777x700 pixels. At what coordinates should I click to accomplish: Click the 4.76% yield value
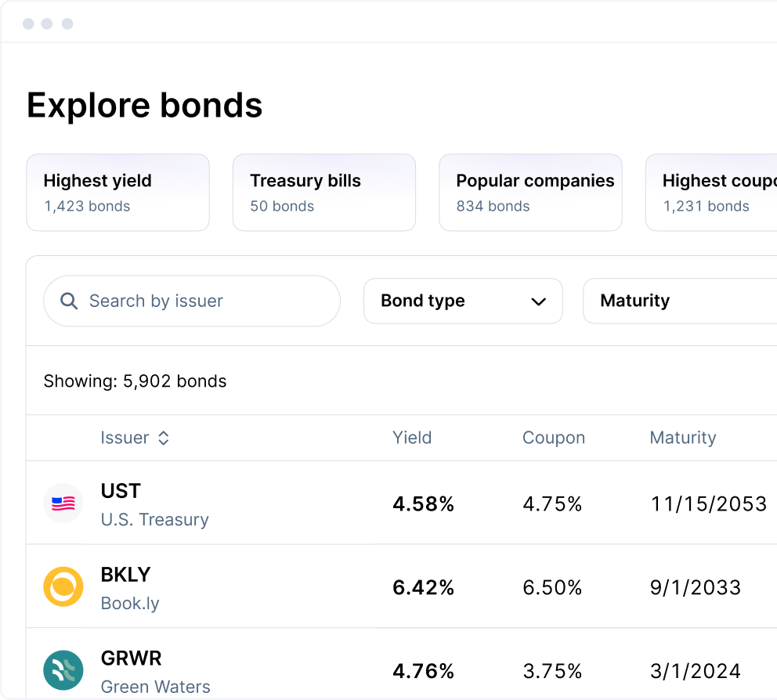coord(423,671)
